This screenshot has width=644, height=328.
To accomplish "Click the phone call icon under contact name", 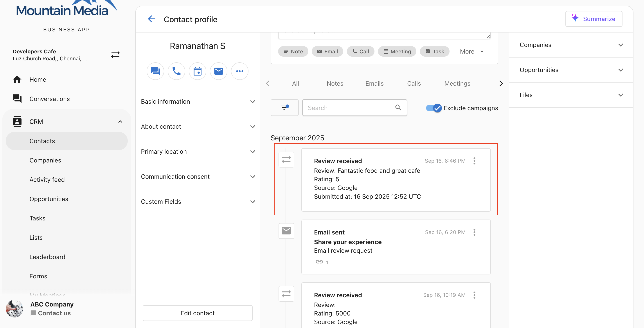I will pos(176,71).
